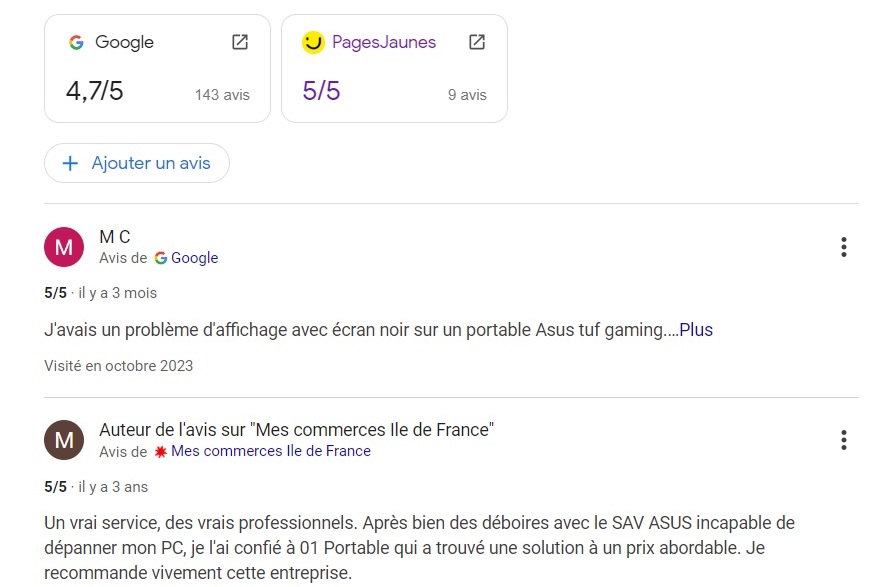This screenshot has height=587, width=886.
Task: Click M C's pink avatar
Action: click(x=64, y=247)
